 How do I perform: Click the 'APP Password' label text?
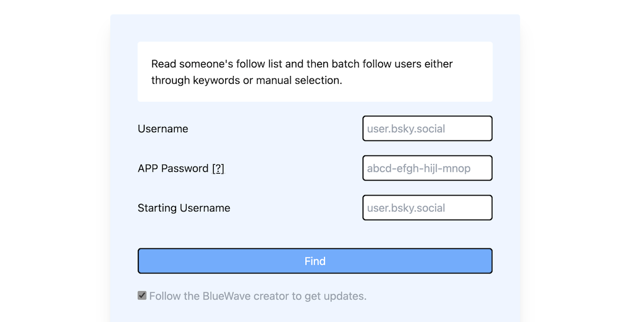[173, 169]
